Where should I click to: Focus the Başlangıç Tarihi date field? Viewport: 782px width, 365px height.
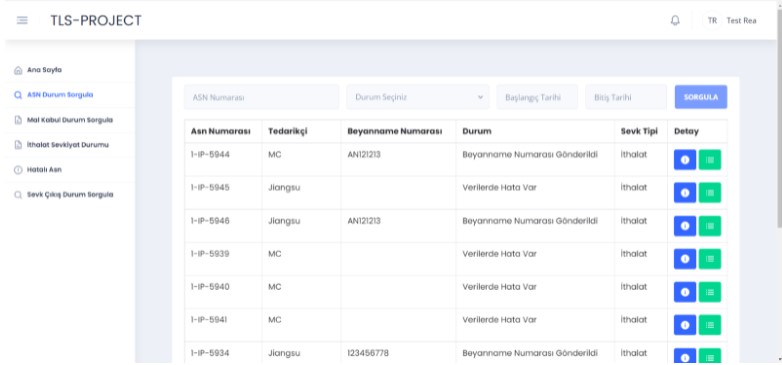(537, 97)
